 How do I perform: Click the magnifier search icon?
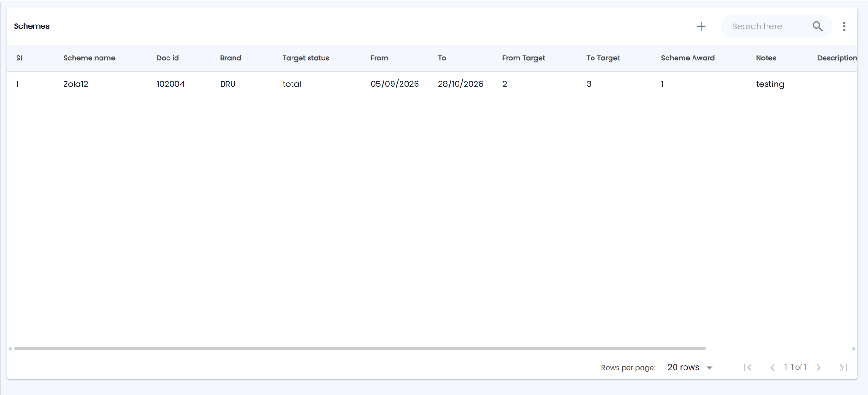[818, 26]
